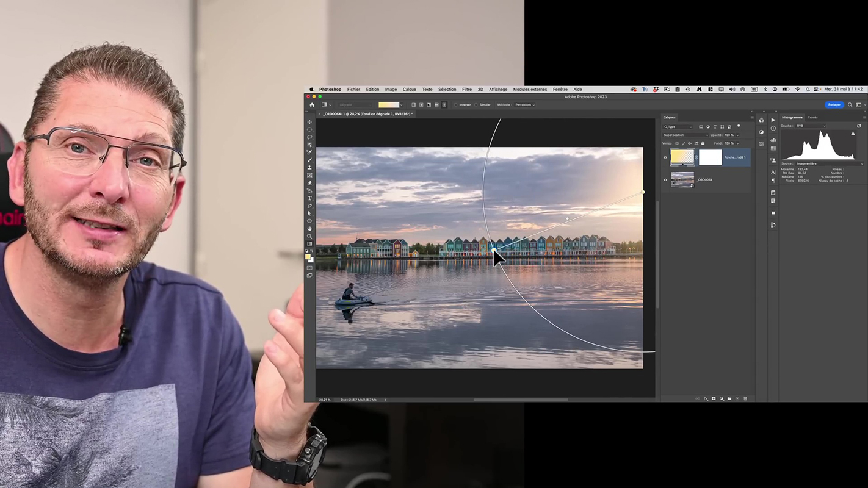This screenshot has width=868, height=488.
Task: Select the Zoom magnifier tool
Action: click(x=310, y=236)
